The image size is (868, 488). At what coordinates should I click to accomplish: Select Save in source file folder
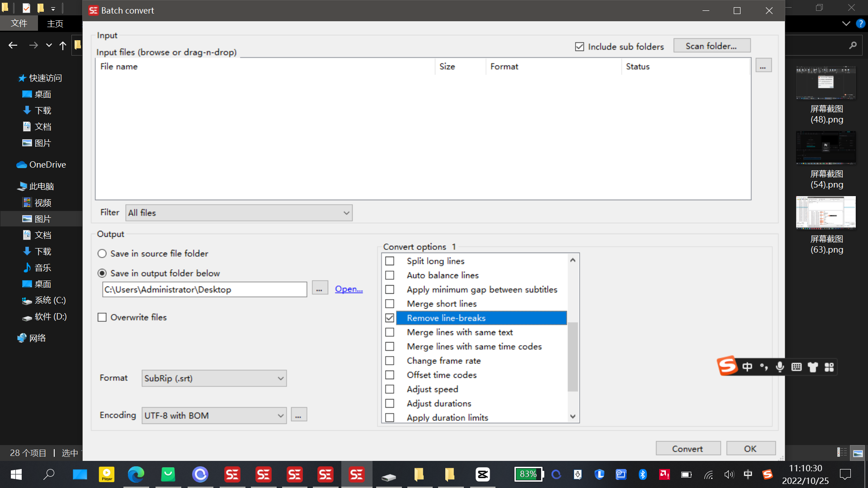coord(102,253)
